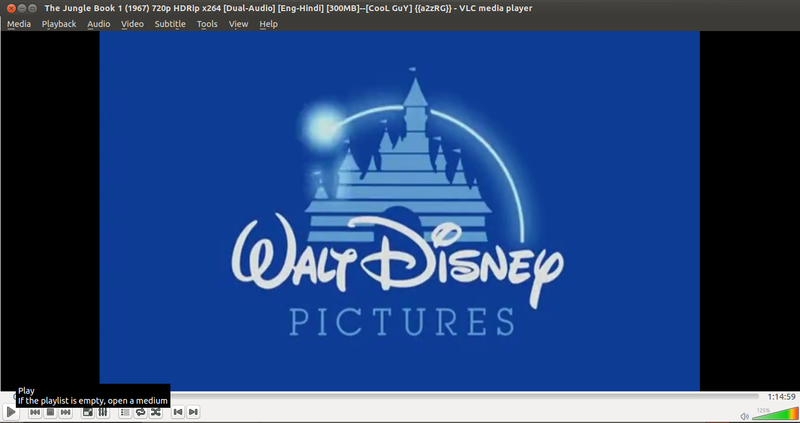This screenshot has width=800, height=423.
Task: Open the Subtitle menu
Action: tap(170, 24)
